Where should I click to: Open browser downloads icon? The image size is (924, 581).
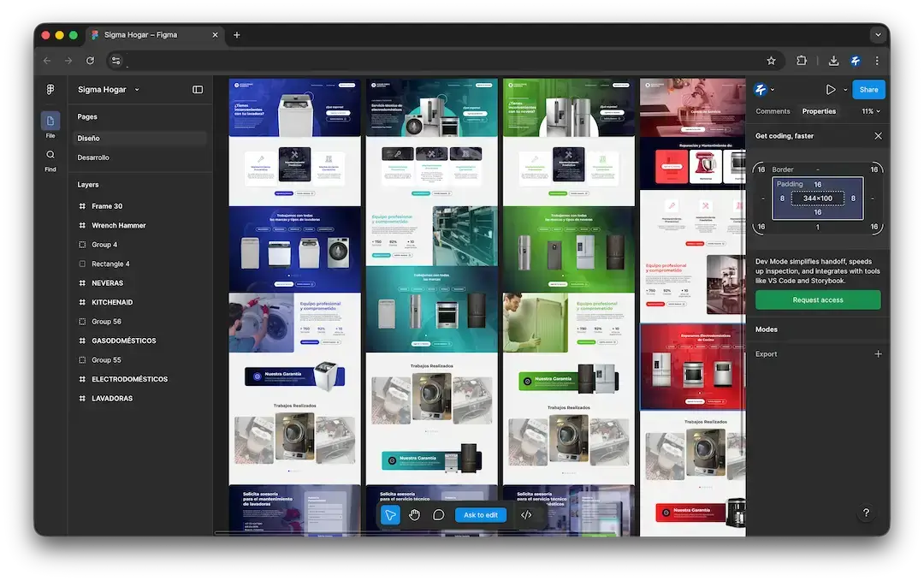833,61
